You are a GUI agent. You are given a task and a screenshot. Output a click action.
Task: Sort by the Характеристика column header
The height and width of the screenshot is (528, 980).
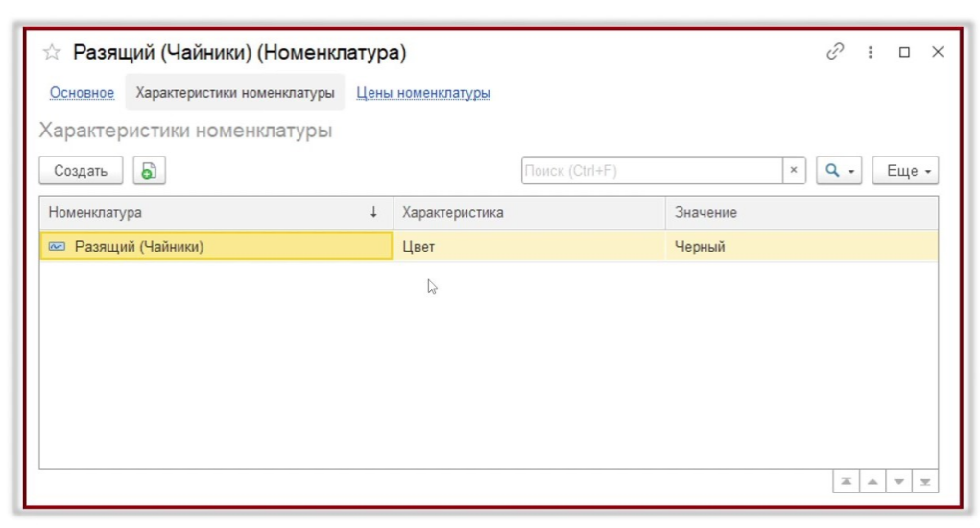530,212
